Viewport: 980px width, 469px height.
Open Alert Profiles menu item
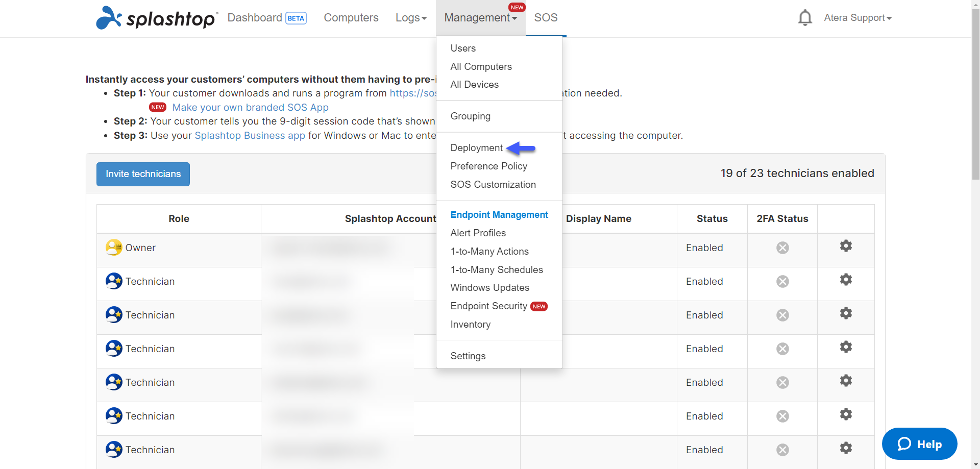pos(478,233)
